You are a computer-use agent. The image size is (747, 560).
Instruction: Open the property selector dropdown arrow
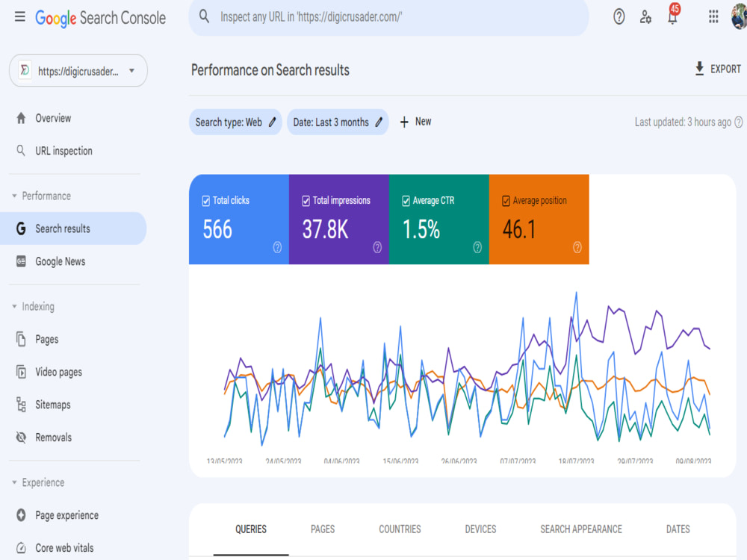click(132, 71)
